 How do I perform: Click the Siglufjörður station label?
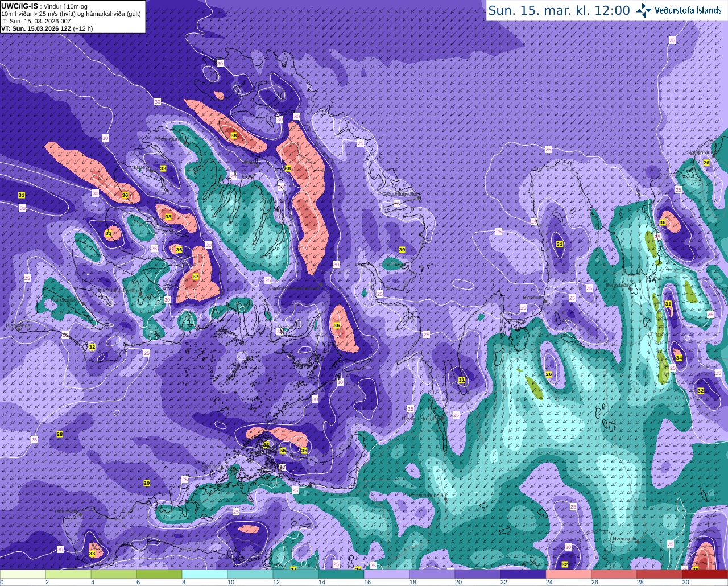700,152
